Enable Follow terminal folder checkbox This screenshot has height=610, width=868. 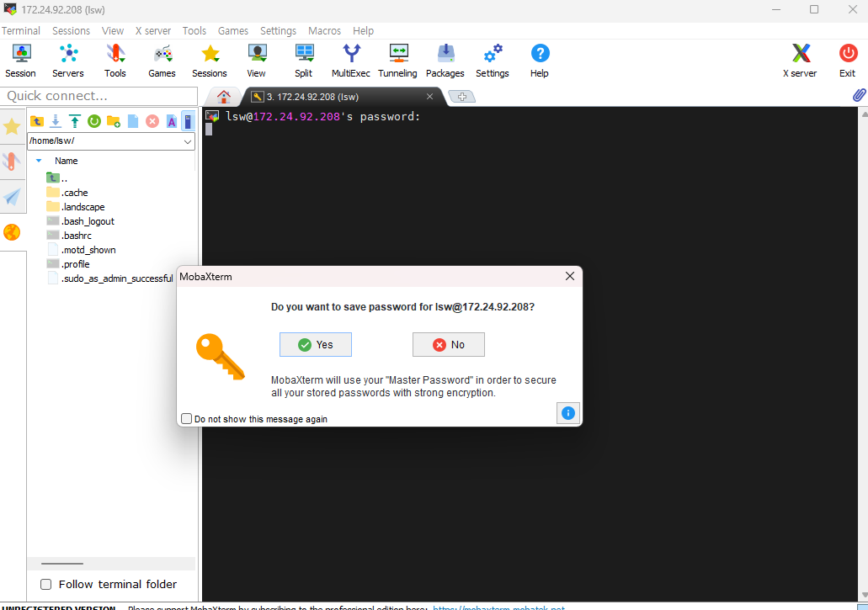pyautogui.click(x=46, y=585)
